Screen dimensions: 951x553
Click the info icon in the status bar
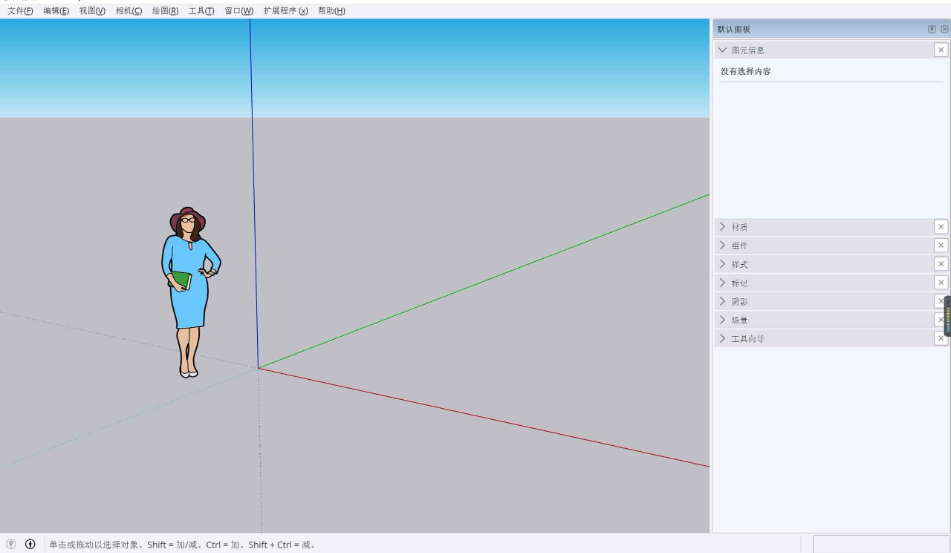coord(30,544)
